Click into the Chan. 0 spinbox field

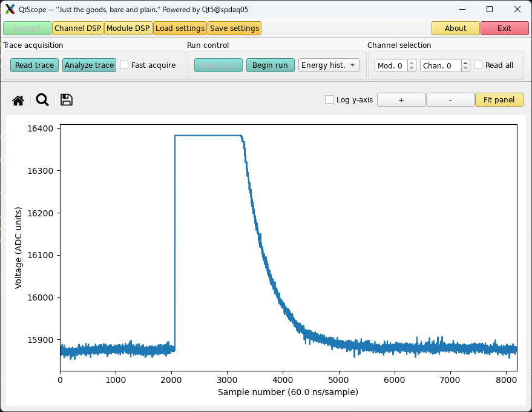[x=441, y=65]
